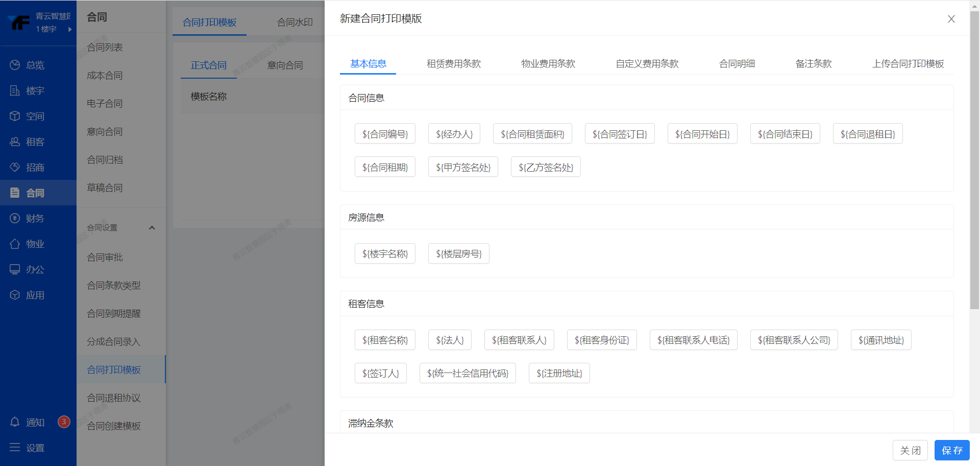Open the 通知 bell notification icon
The height and width of the screenshot is (466, 980).
coord(15,422)
